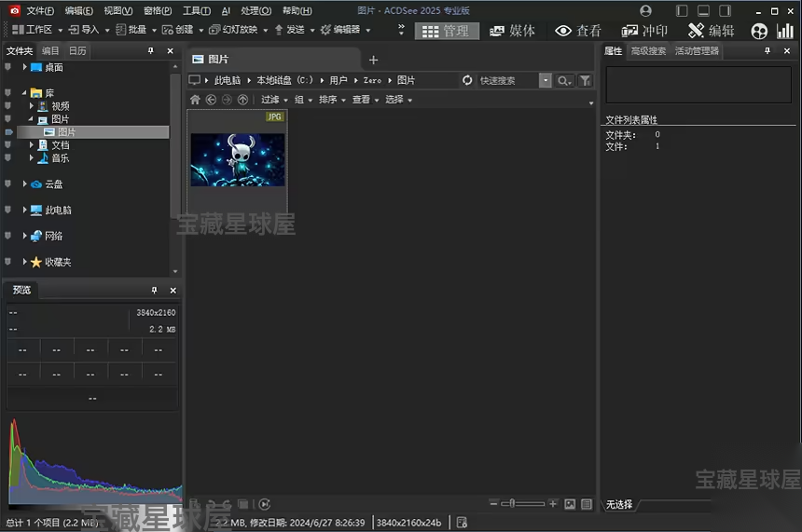Toggle the bottom panel layout icon

(703, 11)
